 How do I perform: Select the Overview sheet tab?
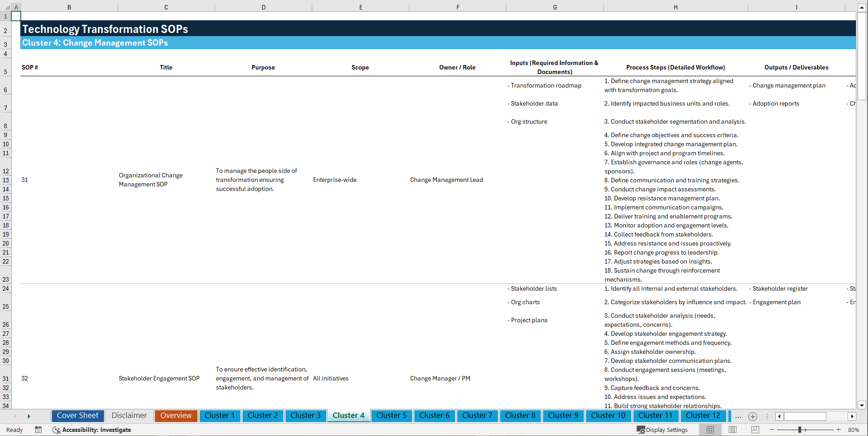(176, 416)
